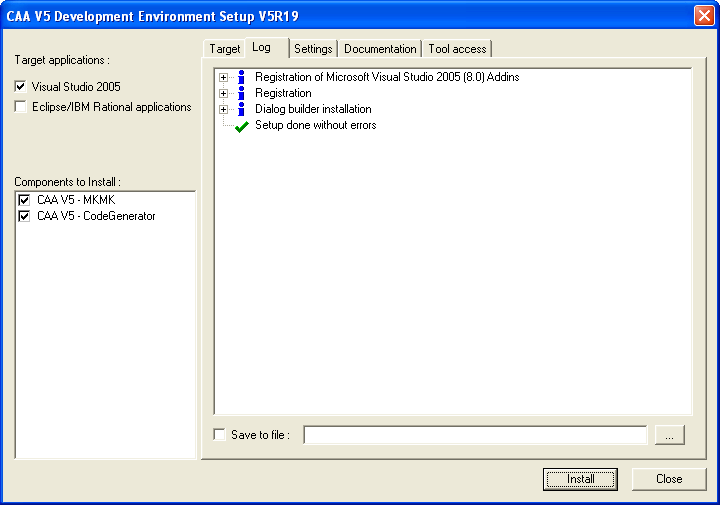Click info icon beside Visual Studio Addins registration
Viewport: 720px width, 505px height.
point(241,77)
